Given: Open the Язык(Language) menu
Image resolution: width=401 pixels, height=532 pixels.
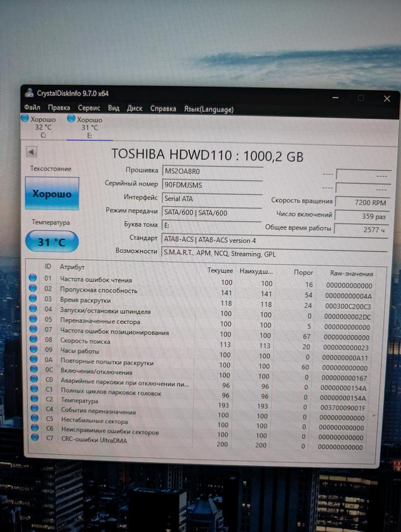Looking at the screenshot, I should coord(209,110).
